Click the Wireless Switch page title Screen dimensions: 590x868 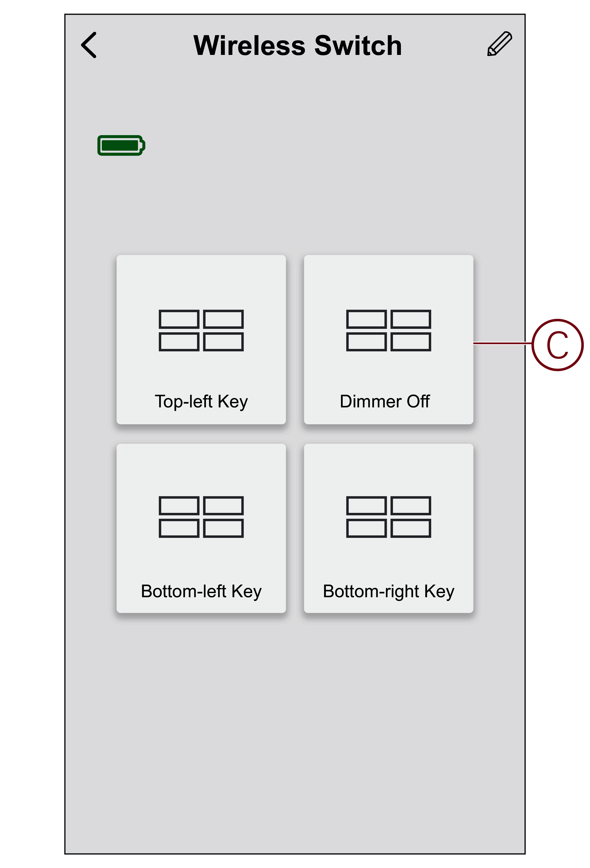coord(297,45)
